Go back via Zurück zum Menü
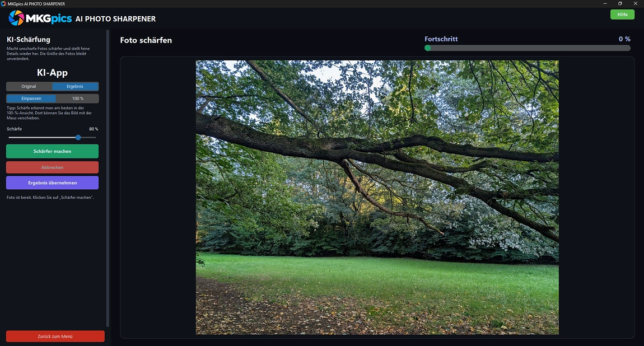Screen dimensions: 644x346 click(x=55, y=336)
